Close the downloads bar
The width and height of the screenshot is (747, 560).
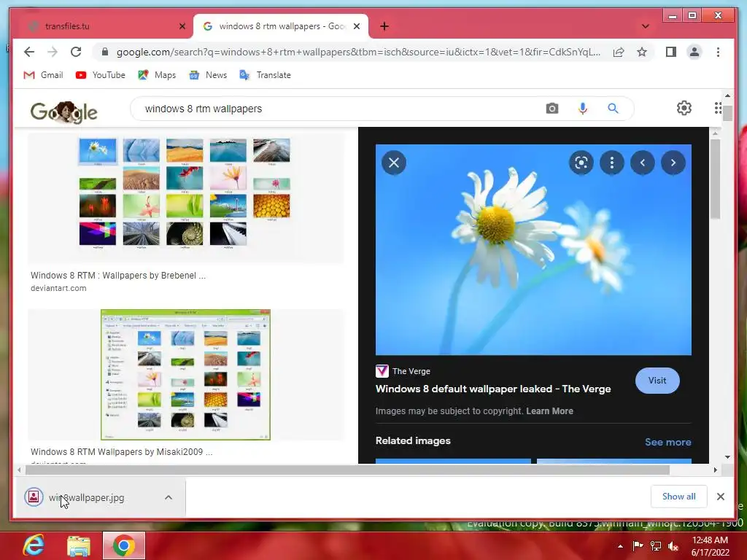[x=720, y=497]
